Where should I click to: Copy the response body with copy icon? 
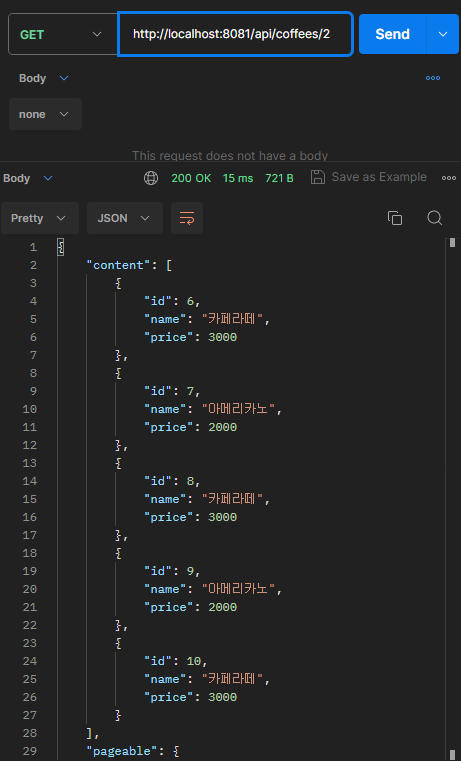[395, 218]
